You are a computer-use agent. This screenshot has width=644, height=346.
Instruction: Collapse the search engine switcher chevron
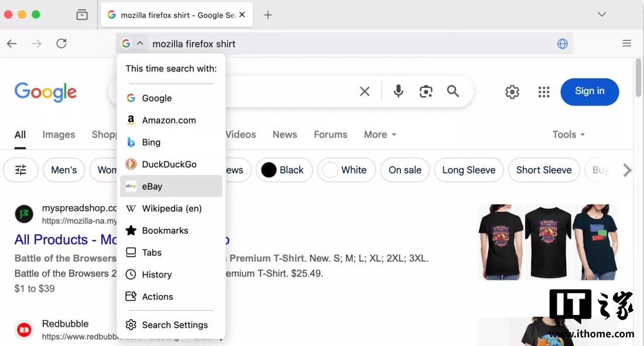point(140,43)
